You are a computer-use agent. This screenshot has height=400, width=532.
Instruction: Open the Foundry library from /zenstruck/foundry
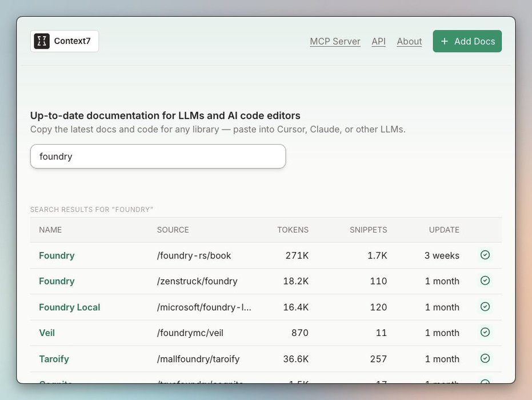click(x=57, y=281)
